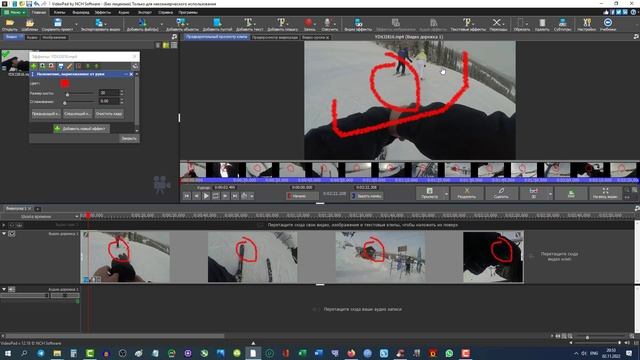Open the Добавить файл(ы) dropdown arrow
Image resolution: width=640 pixels, height=360 pixels.
pos(161,24)
